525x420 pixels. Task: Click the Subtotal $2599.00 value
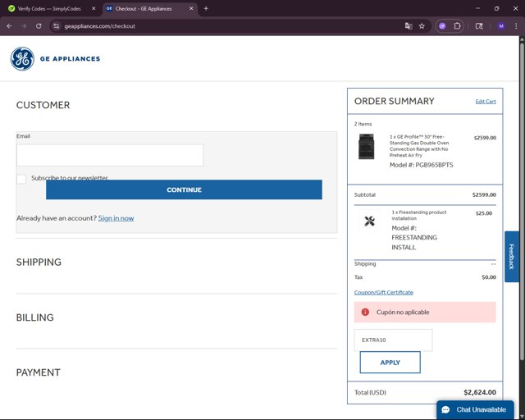(484, 195)
